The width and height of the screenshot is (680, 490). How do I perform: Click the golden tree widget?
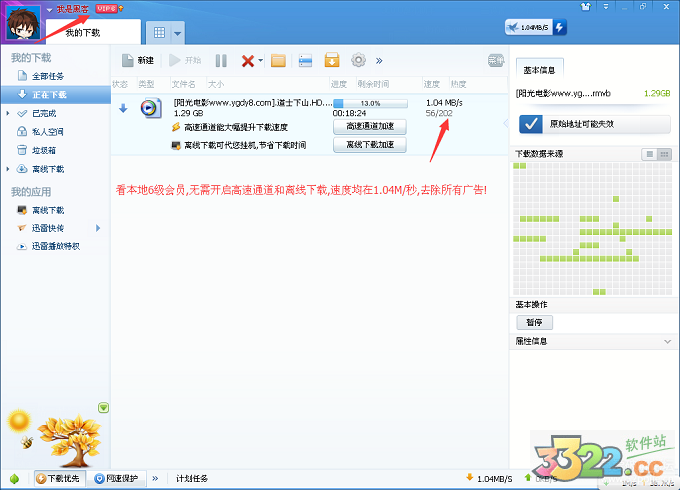[71, 441]
